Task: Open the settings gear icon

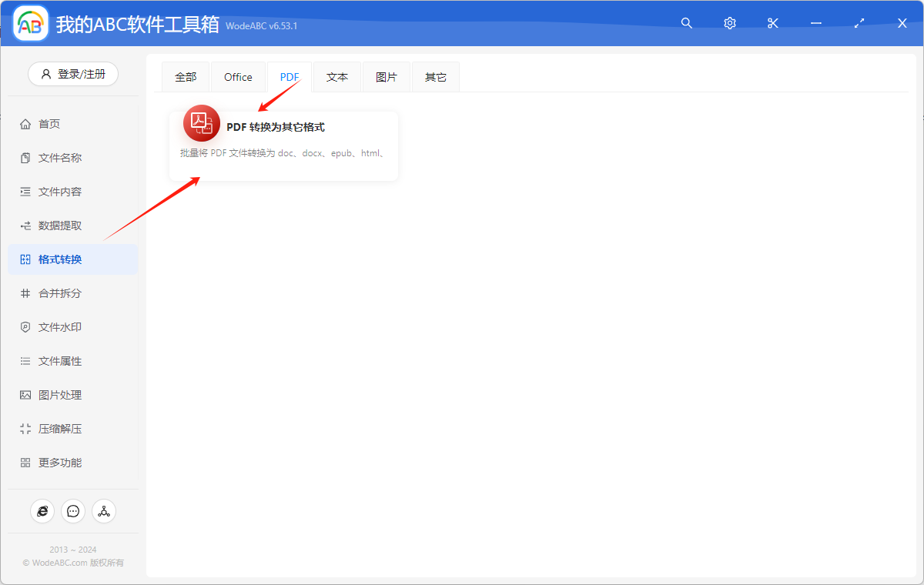Action: [729, 23]
